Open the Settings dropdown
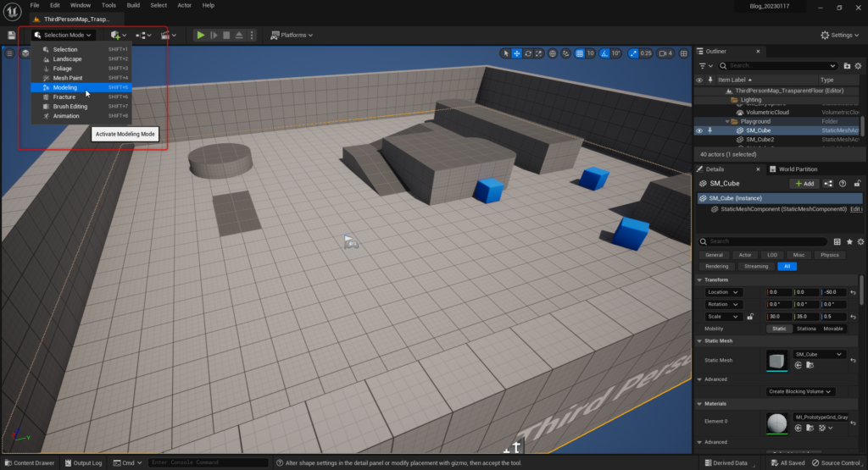Image resolution: width=868 pixels, height=470 pixels. 840,35
